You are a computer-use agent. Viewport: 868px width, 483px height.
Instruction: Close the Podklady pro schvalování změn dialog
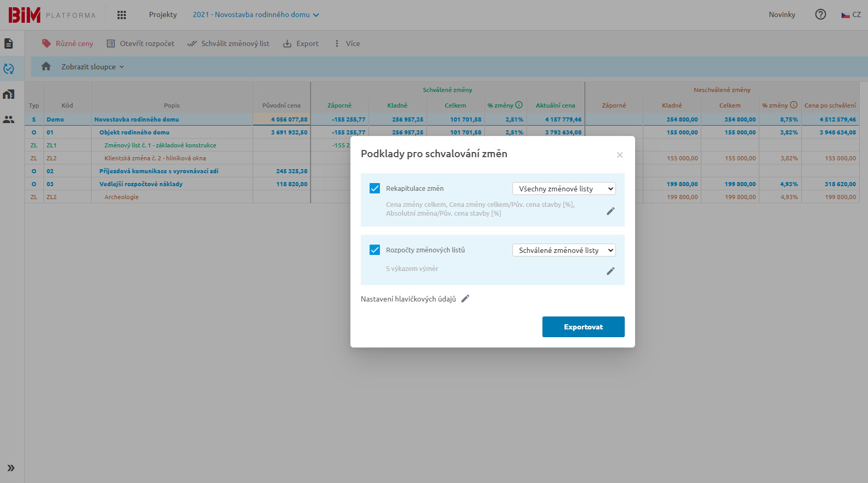click(620, 155)
